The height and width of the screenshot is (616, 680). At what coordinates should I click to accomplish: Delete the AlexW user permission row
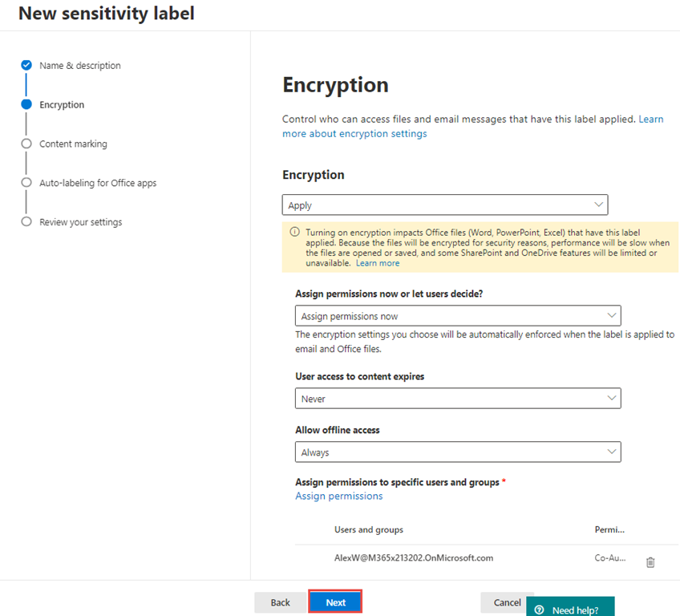tap(650, 562)
